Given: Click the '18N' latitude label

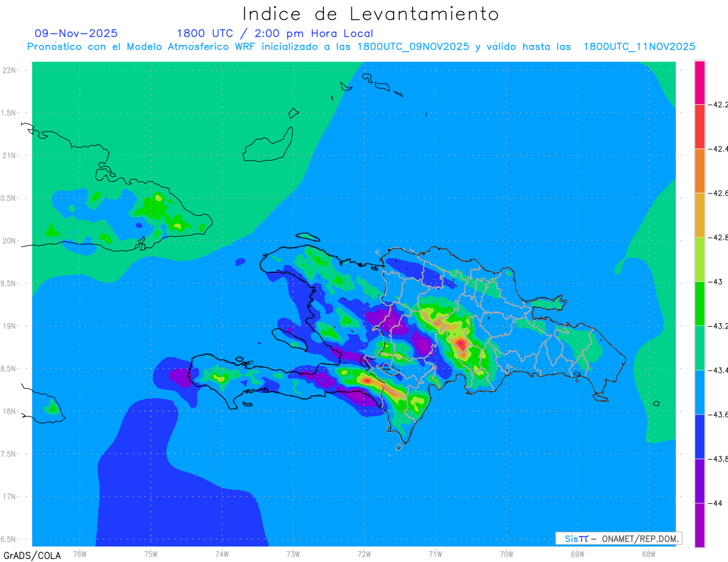Looking at the screenshot, I should click(9, 411).
